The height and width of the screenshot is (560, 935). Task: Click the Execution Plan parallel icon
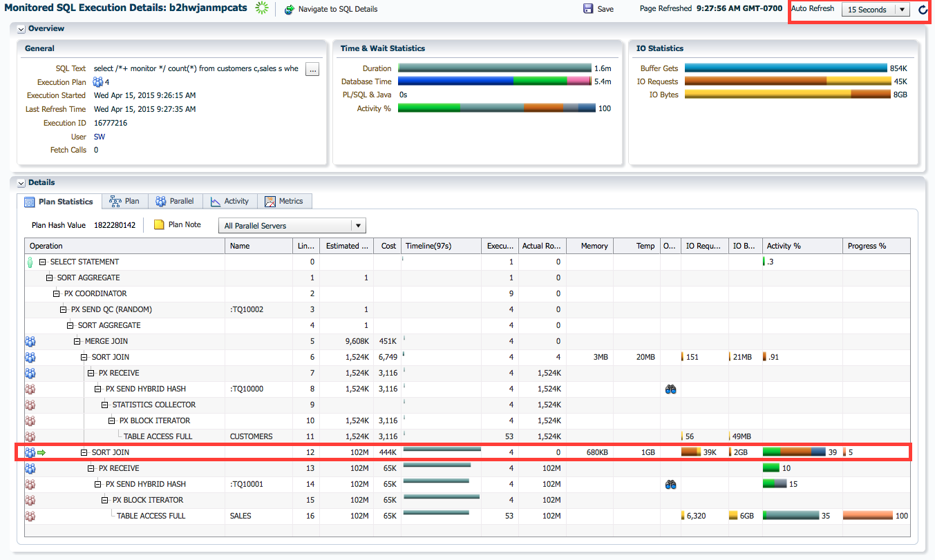click(97, 82)
